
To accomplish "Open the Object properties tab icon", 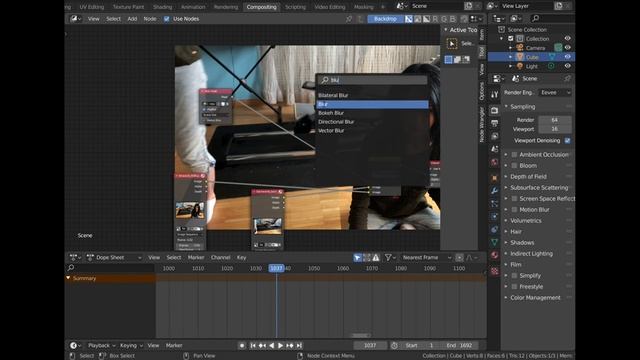I will point(495,178).
